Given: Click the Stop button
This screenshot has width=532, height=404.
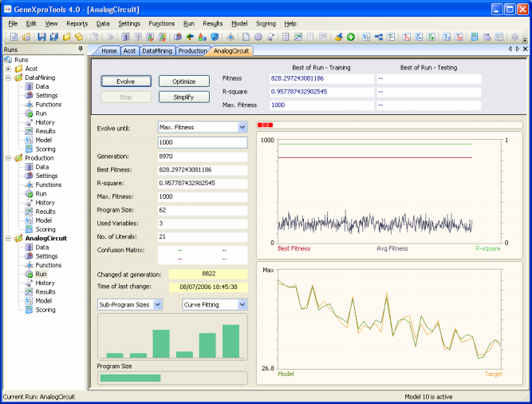Looking at the screenshot, I should point(126,97).
